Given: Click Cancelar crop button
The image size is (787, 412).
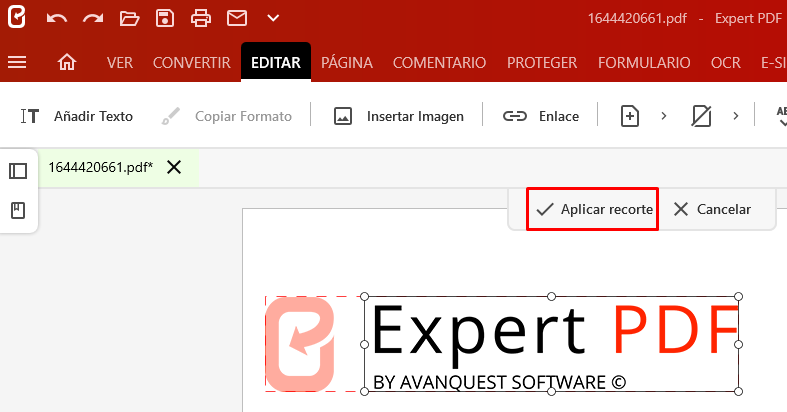Looking at the screenshot, I should coord(712,209).
